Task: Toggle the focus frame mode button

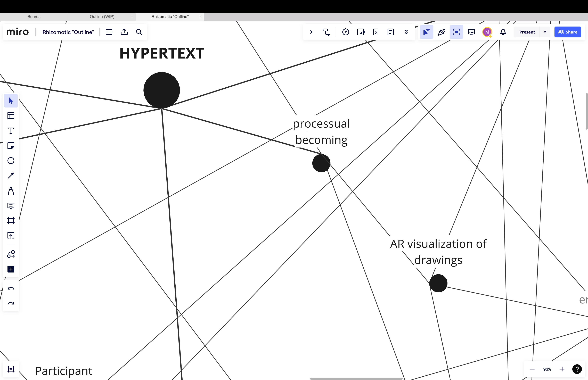Action: [456, 32]
